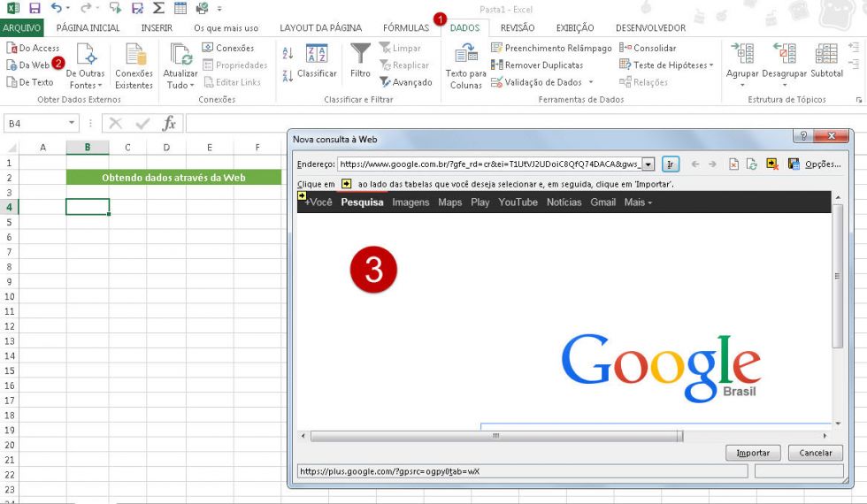Click Undo arrow in quick access toolbar
867x504 pixels.
tap(57, 8)
